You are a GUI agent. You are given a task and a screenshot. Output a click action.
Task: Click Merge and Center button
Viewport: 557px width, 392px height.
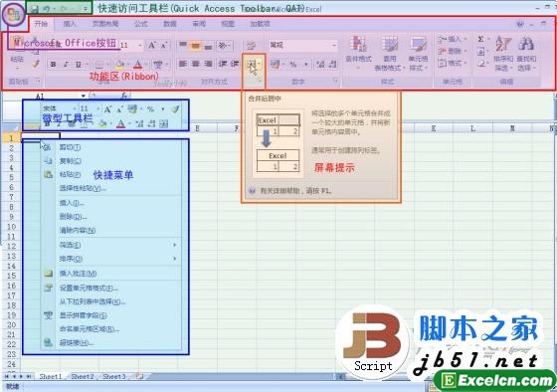tap(254, 65)
